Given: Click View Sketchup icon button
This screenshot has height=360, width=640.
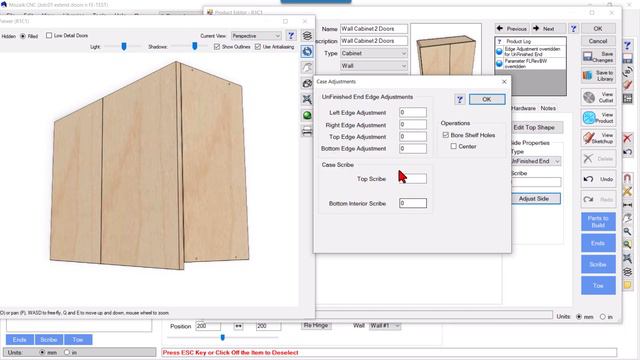Looking at the screenshot, I should pyautogui.click(x=598, y=138).
